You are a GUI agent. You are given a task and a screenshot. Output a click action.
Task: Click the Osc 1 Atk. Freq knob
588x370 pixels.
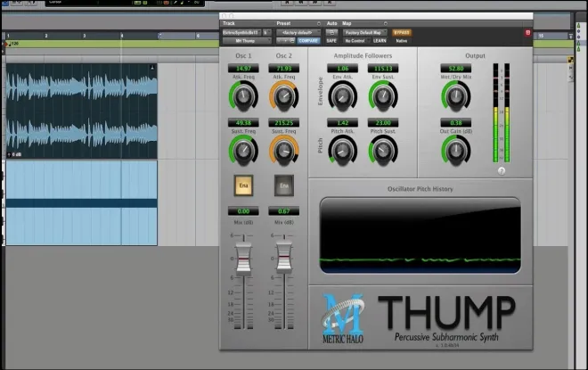pos(243,96)
